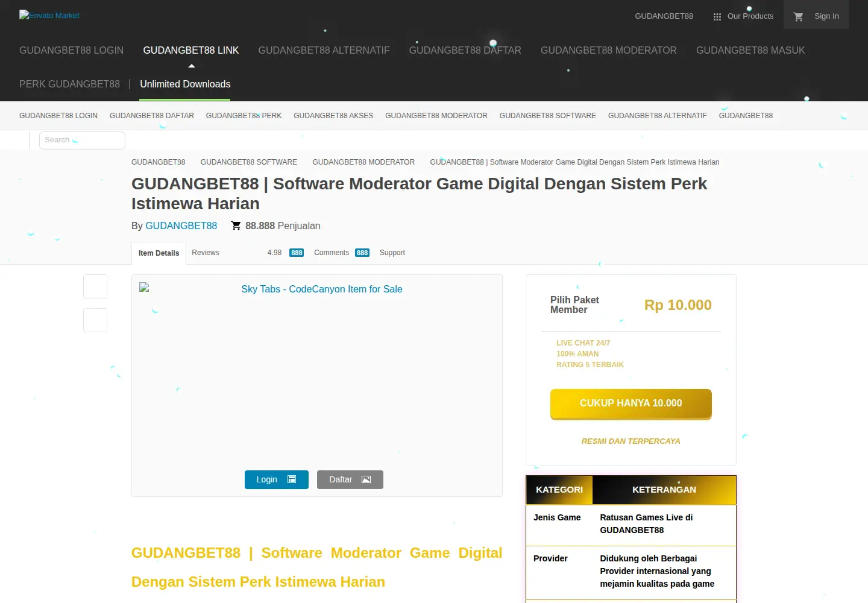Click the icon inside the Login button
The width and height of the screenshot is (868, 603).
click(292, 479)
